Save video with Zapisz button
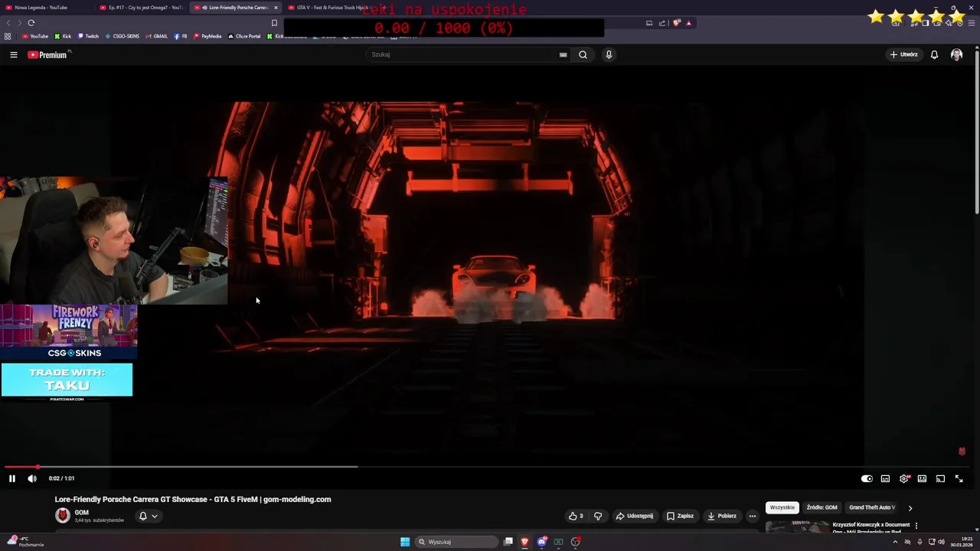Viewport: 980px width, 551px height. [680, 516]
